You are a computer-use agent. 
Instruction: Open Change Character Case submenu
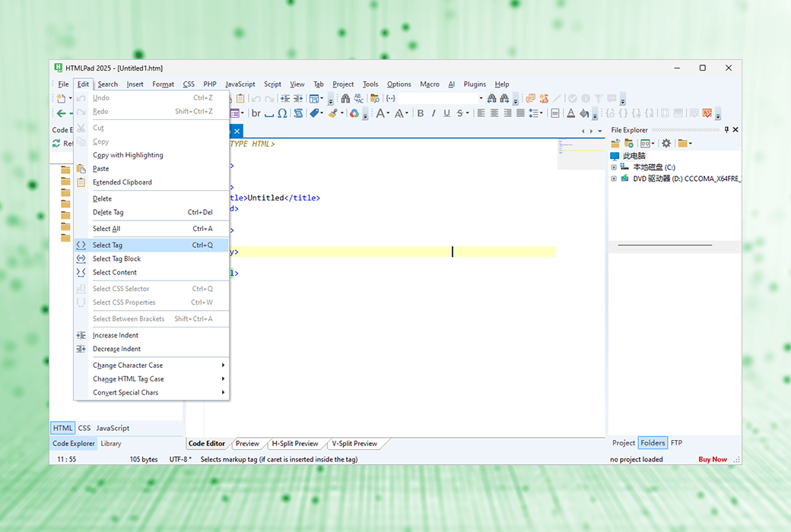[151, 365]
